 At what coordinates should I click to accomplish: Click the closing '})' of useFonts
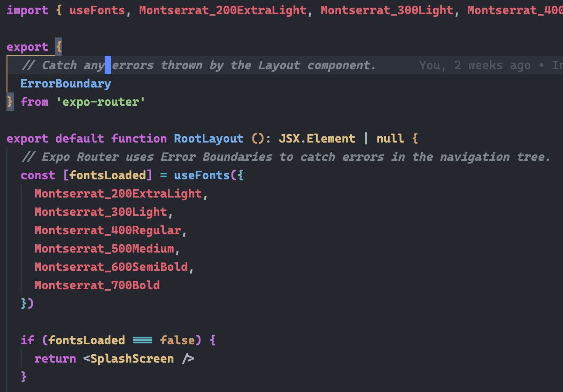point(28,304)
